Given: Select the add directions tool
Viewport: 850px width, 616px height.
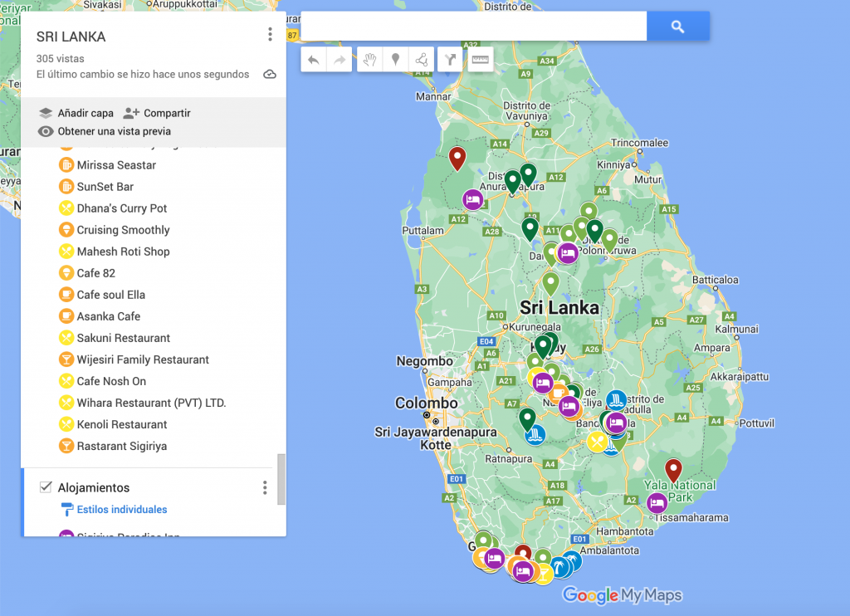Looking at the screenshot, I should [x=451, y=59].
